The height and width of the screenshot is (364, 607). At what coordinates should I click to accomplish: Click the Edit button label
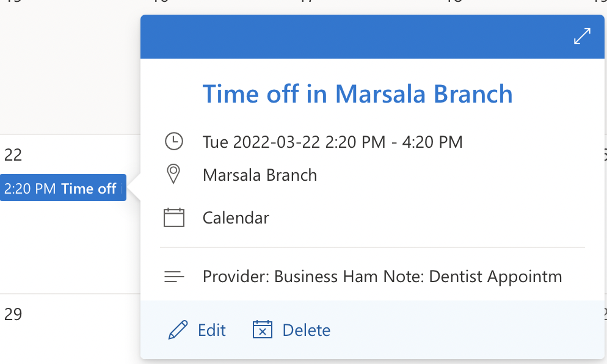point(212,330)
